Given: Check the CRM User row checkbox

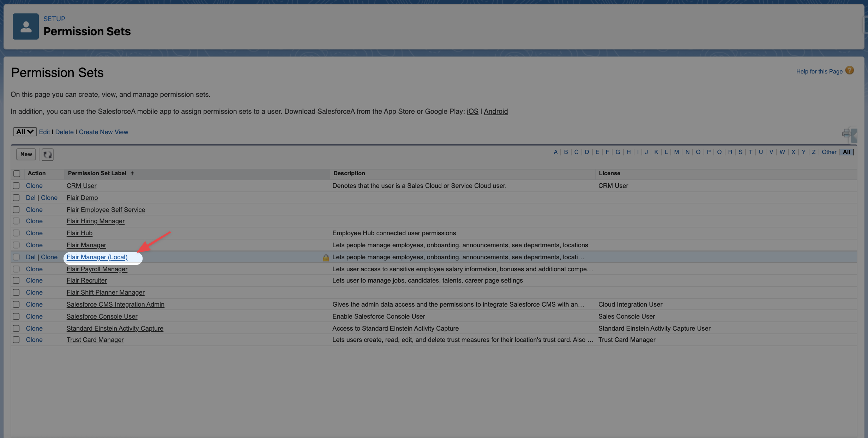Looking at the screenshot, I should (x=16, y=185).
